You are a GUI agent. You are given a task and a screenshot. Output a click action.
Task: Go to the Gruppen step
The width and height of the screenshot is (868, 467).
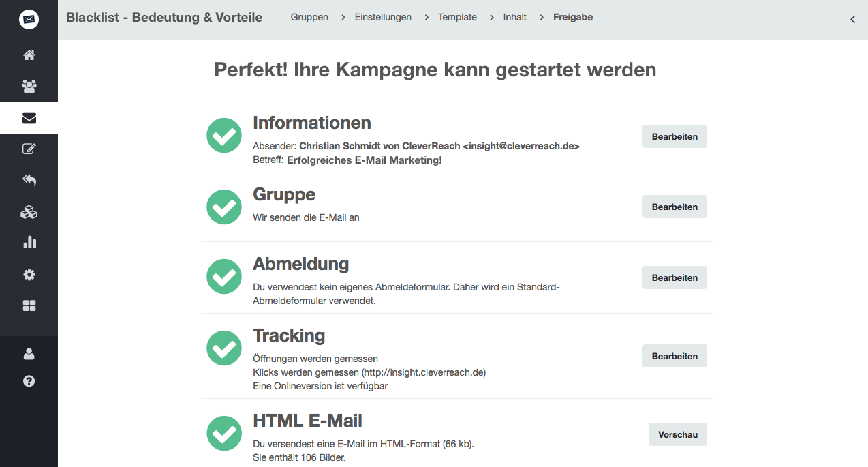coord(309,17)
